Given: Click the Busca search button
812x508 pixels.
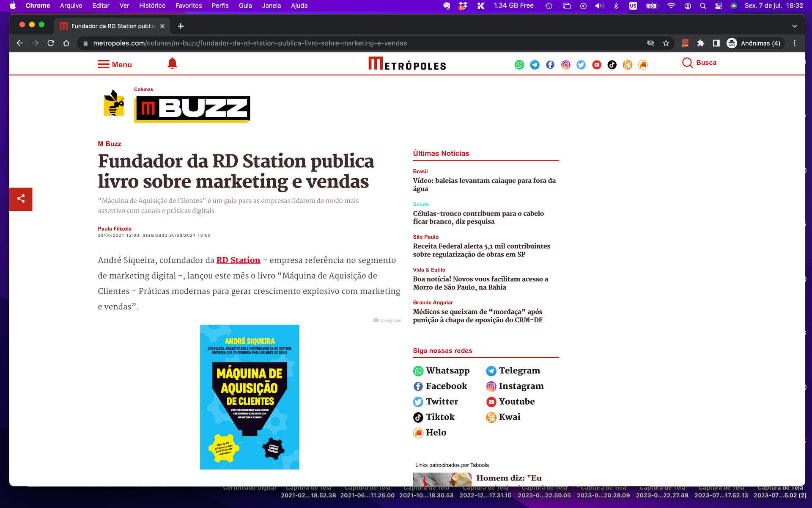Looking at the screenshot, I should tap(700, 63).
